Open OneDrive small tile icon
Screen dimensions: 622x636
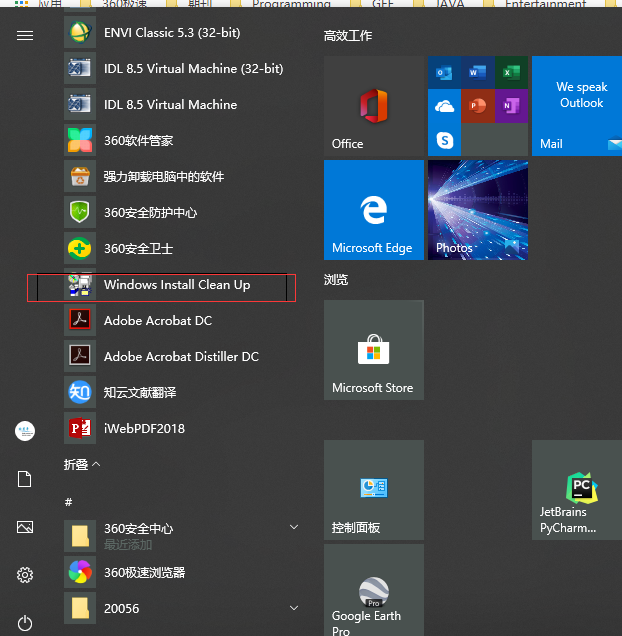444,106
